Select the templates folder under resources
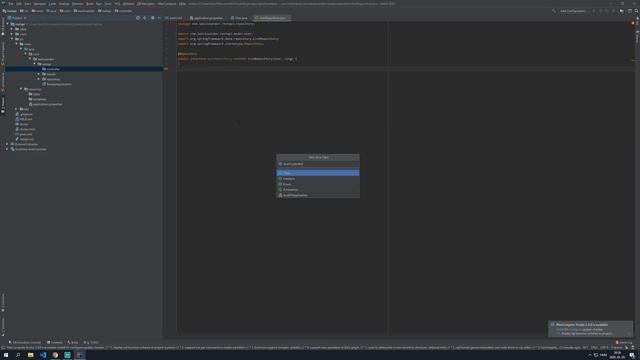The width and height of the screenshot is (640, 360). pyautogui.click(x=39, y=99)
